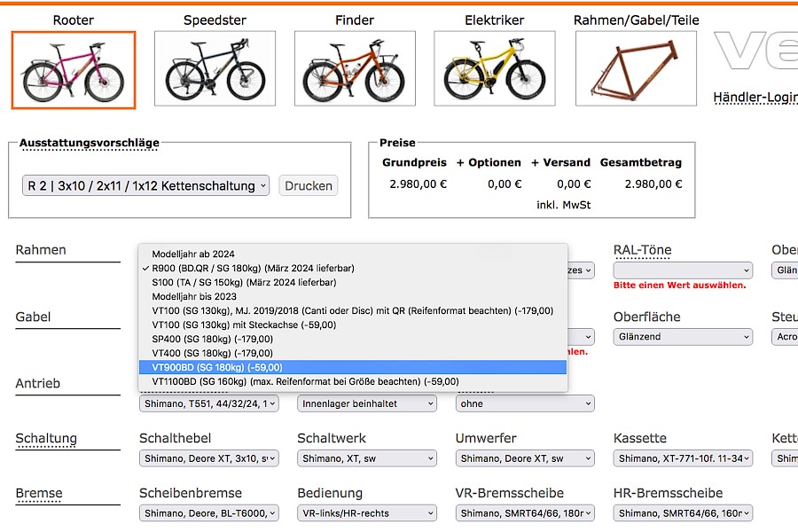Pick the checked R900 frame option
Viewport: 798px width, 532px height.
253,268
